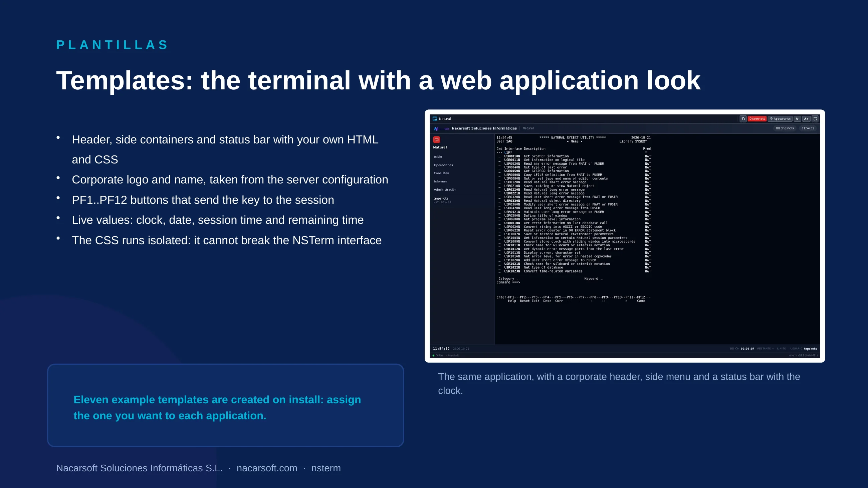This screenshot has height=488, width=868.
Task: Increase font size with A+ button
Action: tap(806, 119)
